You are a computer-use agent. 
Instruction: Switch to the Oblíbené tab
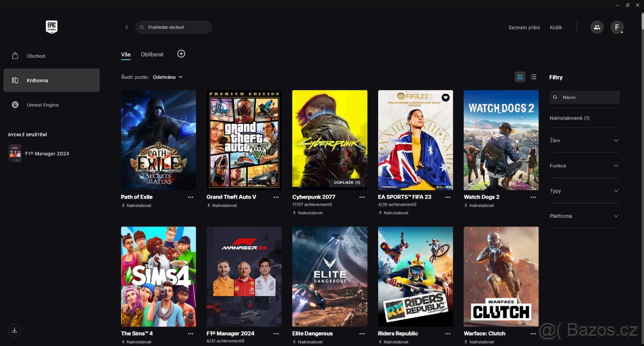pos(152,54)
